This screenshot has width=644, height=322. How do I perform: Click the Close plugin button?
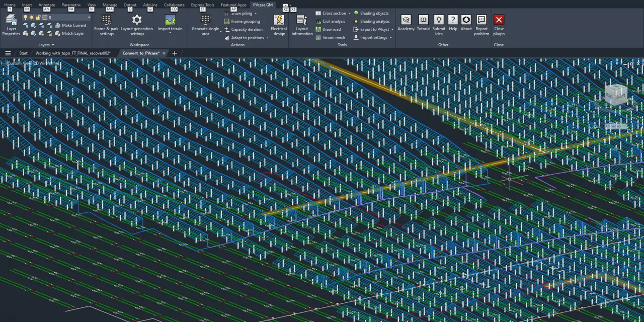[x=499, y=25]
